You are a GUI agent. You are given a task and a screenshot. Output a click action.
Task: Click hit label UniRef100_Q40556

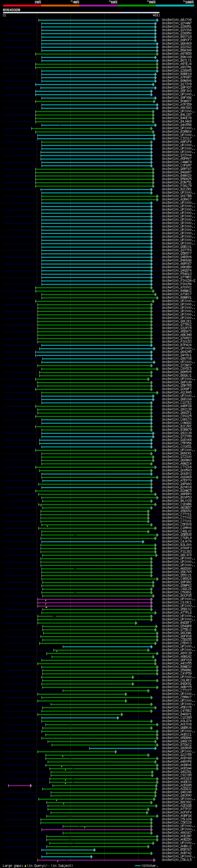[x=177, y=125]
